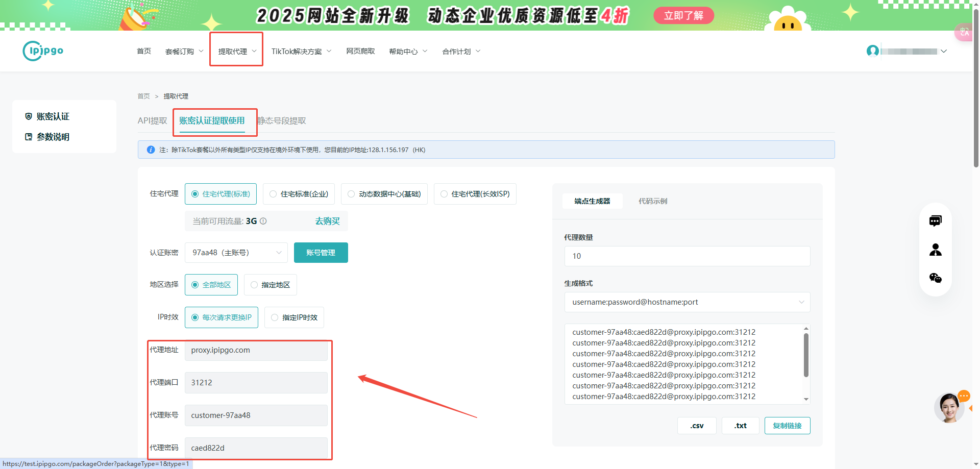Click the 立即了解 banner button
This screenshot has width=980, height=469.
(x=684, y=15)
